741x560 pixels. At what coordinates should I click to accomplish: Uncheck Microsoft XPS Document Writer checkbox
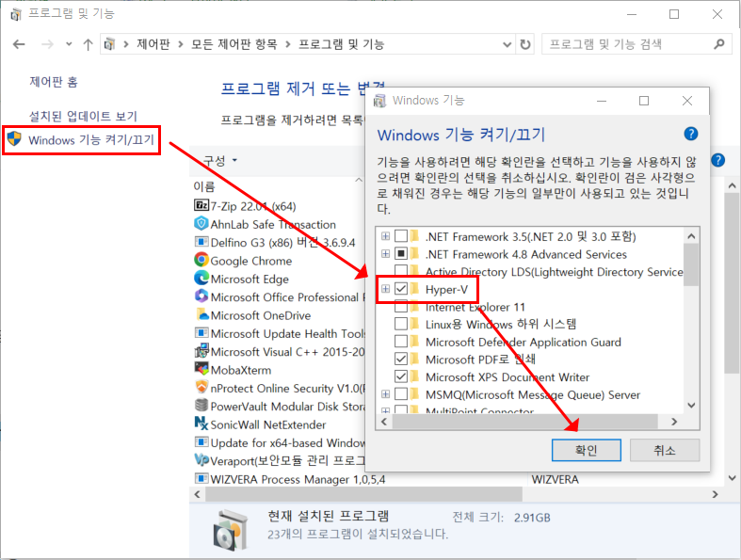click(x=401, y=376)
